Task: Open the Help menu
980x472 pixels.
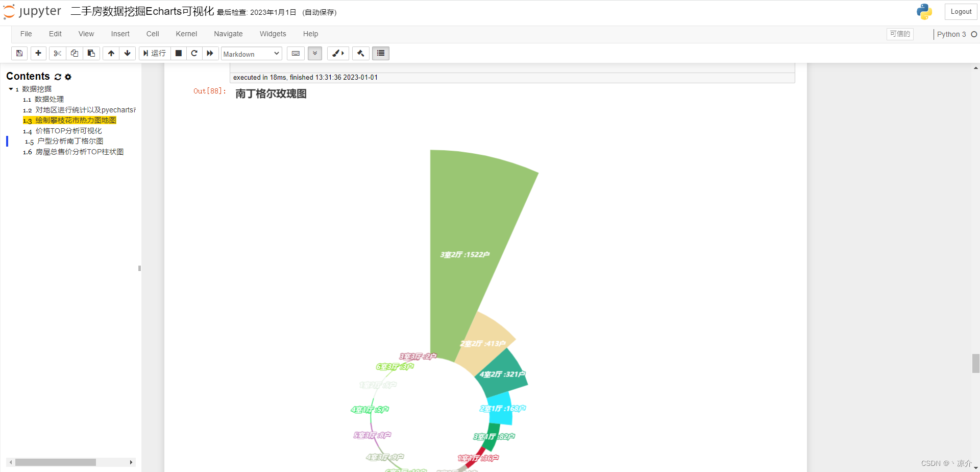Action: click(310, 34)
